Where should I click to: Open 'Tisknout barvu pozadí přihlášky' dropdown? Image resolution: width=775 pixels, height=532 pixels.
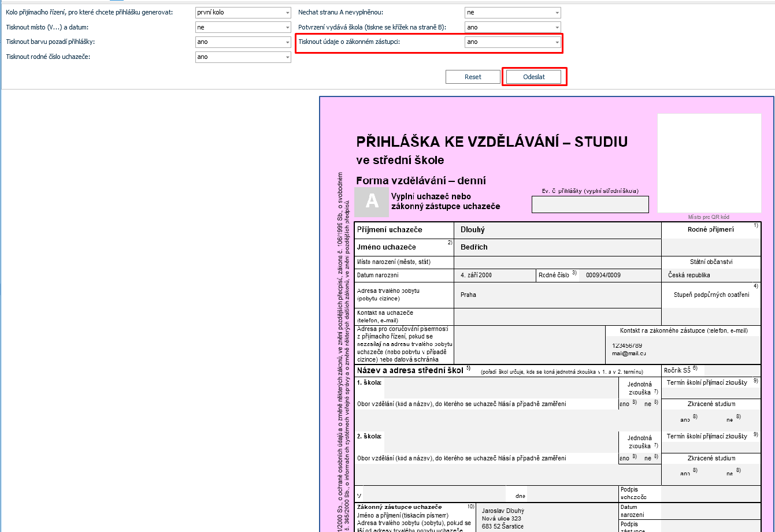[x=243, y=42]
